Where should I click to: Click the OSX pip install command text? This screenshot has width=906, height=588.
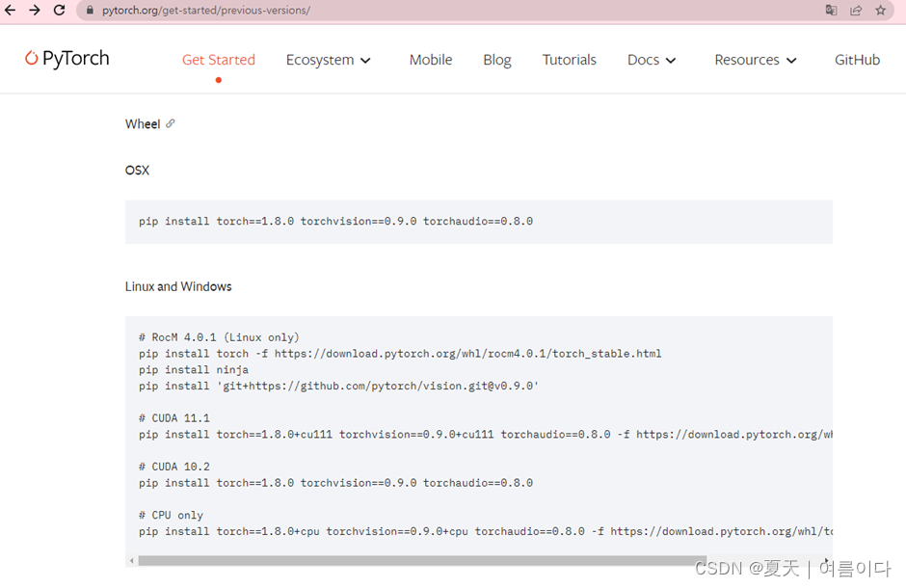335,221
